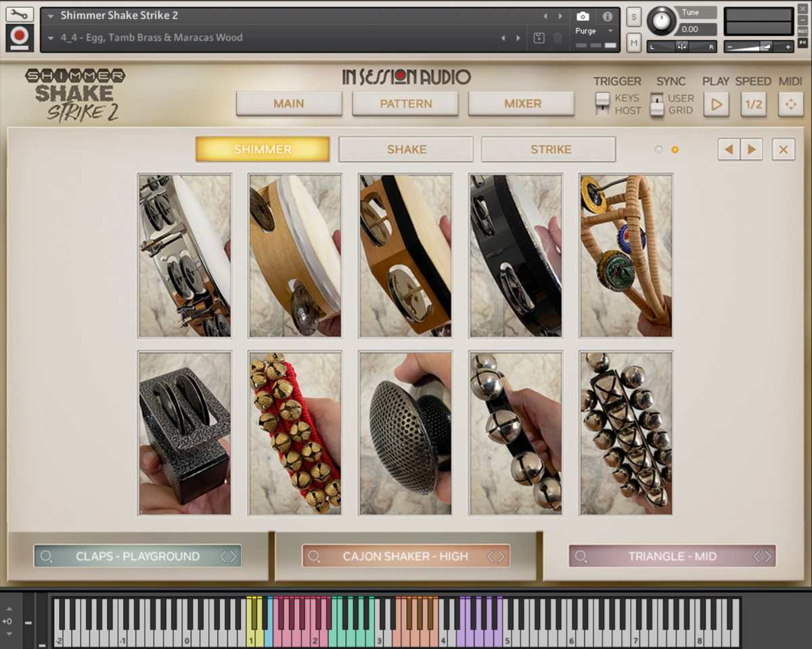Go to the previous instrument with the left arrow

click(x=545, y=16)
